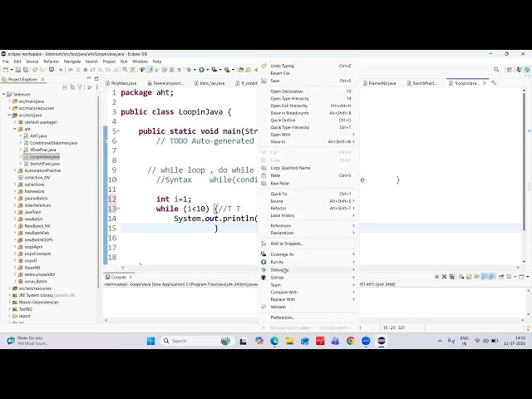Viewport: 532px width, 399px height.
Task: Close the Console view tab
Action: pyautogui.click(x=131, y=277)
